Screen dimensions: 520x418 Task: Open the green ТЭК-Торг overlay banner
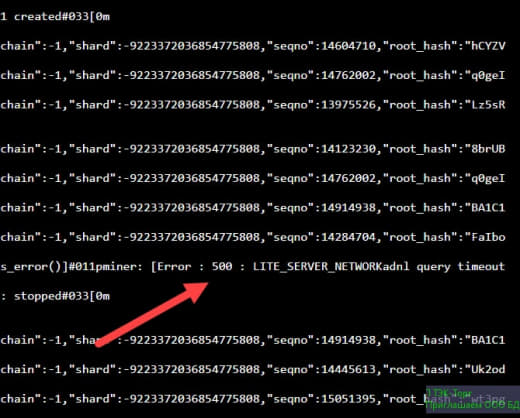point(473,399)
